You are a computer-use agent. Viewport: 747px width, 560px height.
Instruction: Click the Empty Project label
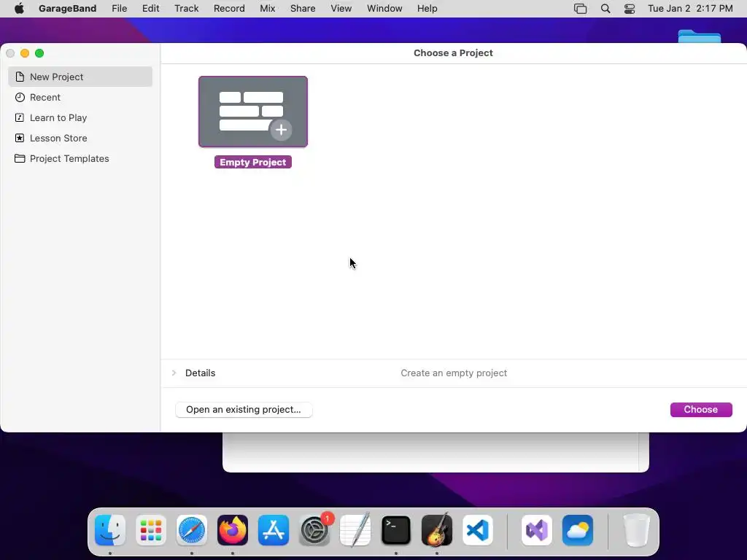tap(253, 163)
